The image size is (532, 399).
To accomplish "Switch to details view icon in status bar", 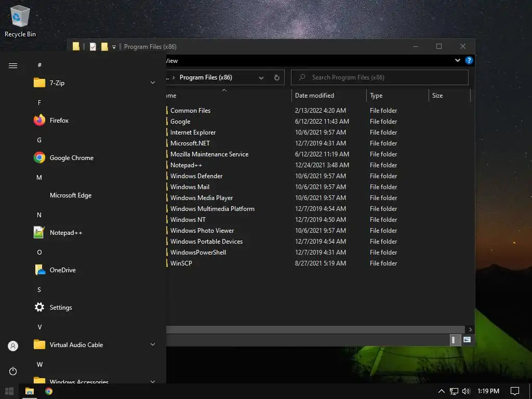I will pos(455,340).
